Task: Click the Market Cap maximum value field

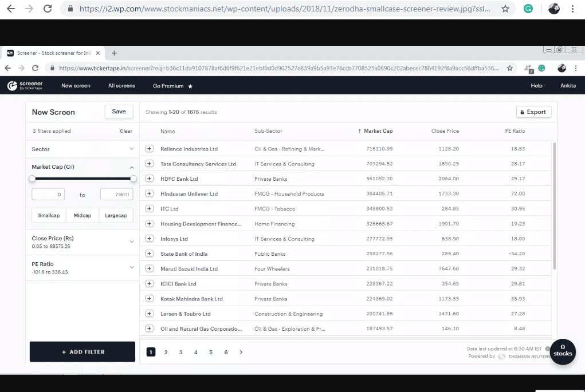Action: click(116, 194)
